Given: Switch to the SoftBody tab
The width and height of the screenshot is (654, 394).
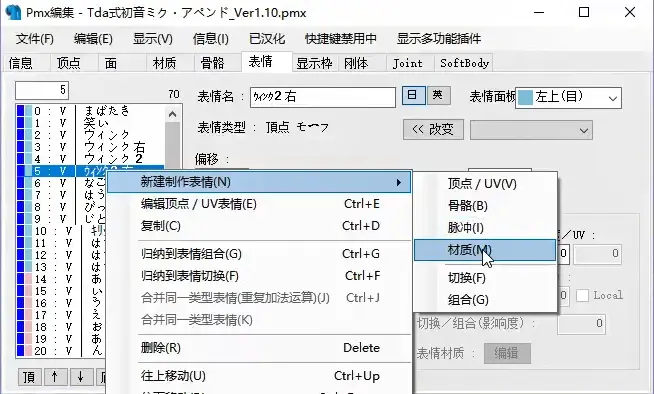Looking at the screenshot, I should [x=464, y=63].
